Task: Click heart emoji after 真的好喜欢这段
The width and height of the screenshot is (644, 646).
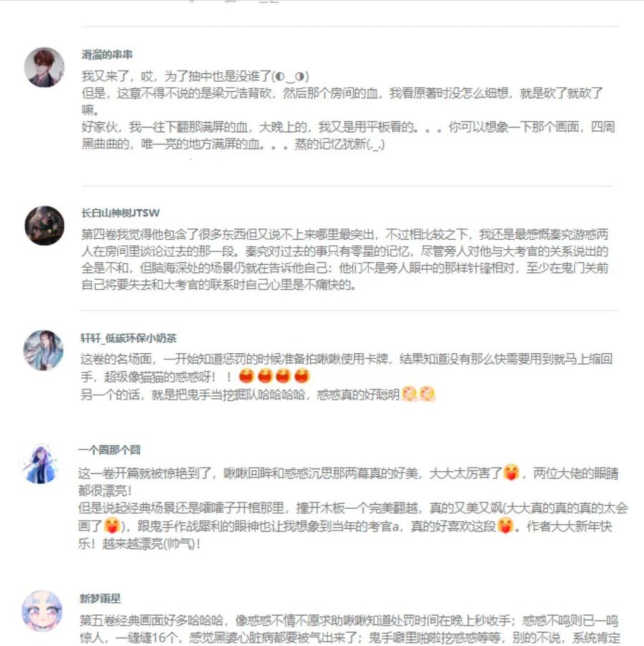Action: (x=505, y=526)
